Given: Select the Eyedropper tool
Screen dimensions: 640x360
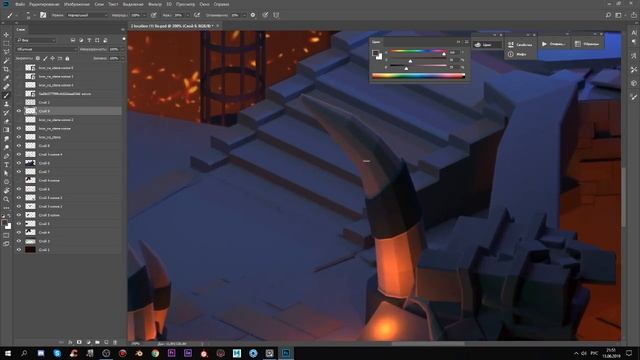Looking at the screenshot, I should (6, 78).
